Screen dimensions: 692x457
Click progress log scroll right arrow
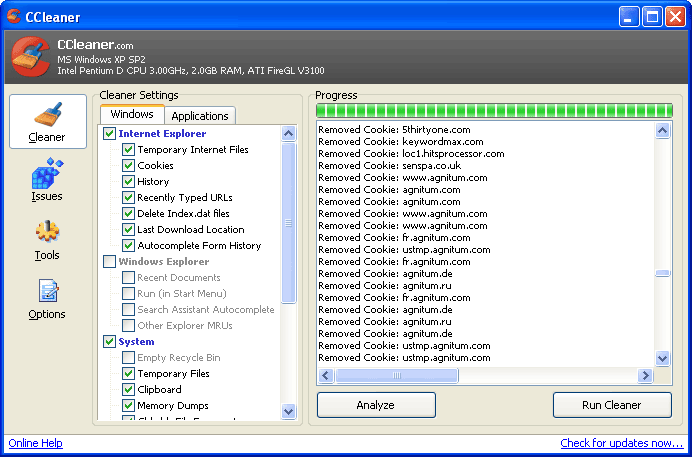[x=645, y=375]
